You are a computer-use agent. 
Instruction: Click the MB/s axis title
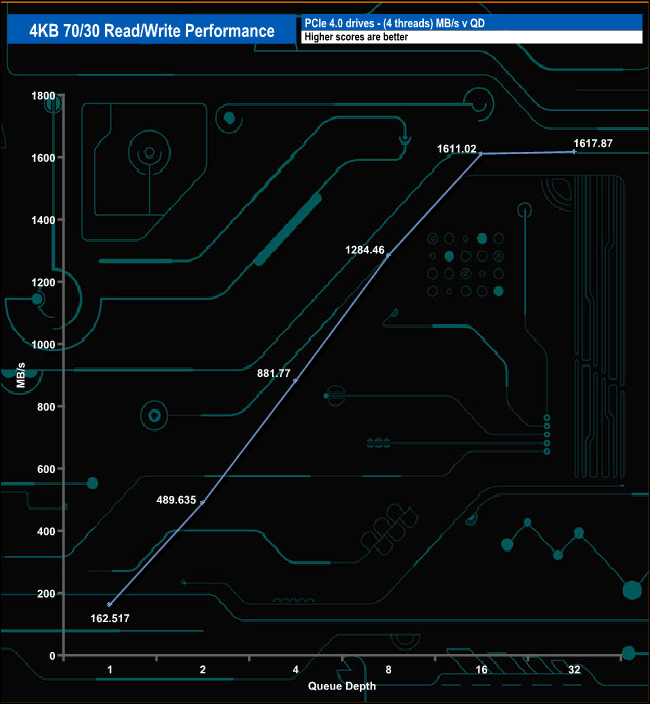click(21, 375)
